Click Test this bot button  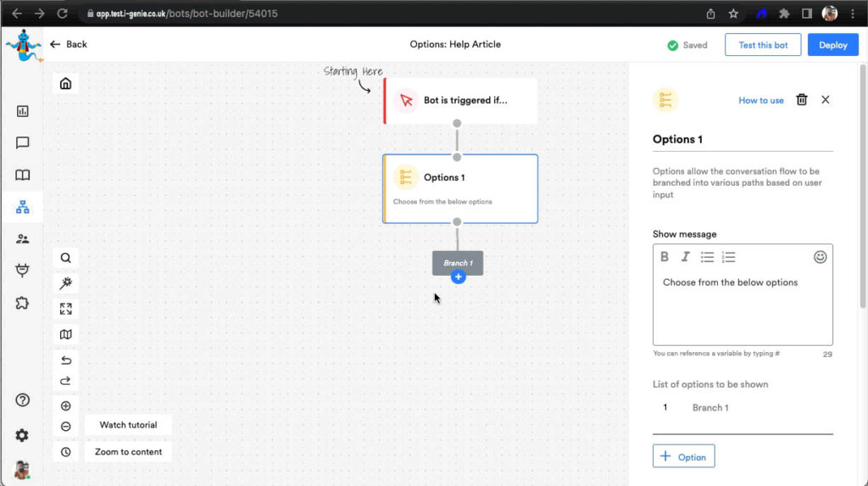pyautogui.click(x=763, y=45)
